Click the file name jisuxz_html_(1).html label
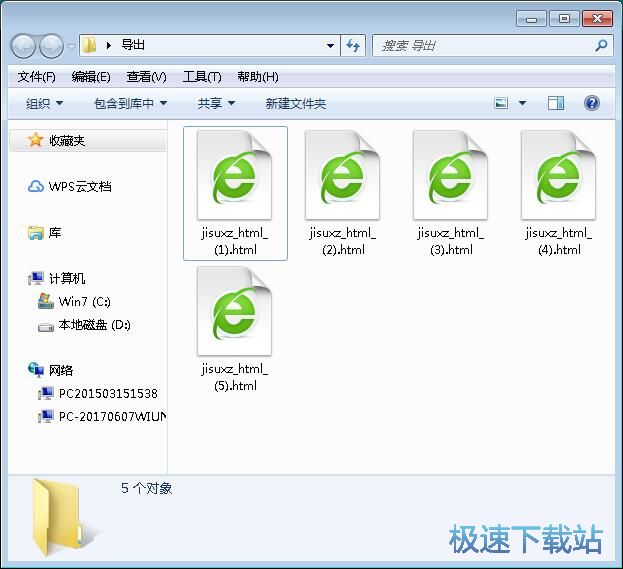 pos(235,241)
